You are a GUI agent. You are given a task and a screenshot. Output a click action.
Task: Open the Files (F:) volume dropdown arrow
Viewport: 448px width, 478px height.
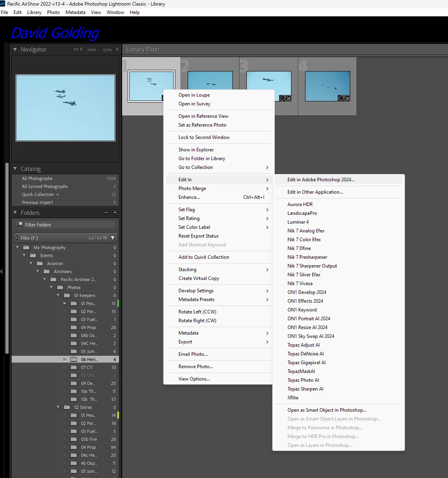(113, 238)
